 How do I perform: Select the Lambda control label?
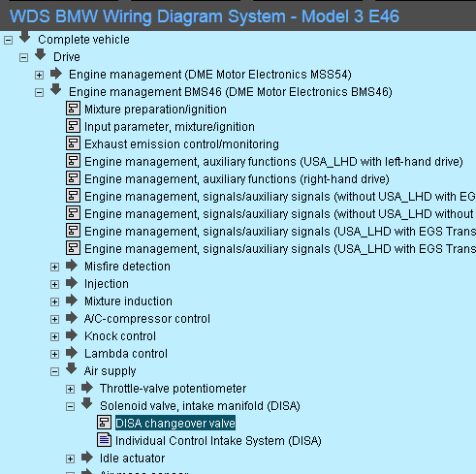[x=126, y=354]
